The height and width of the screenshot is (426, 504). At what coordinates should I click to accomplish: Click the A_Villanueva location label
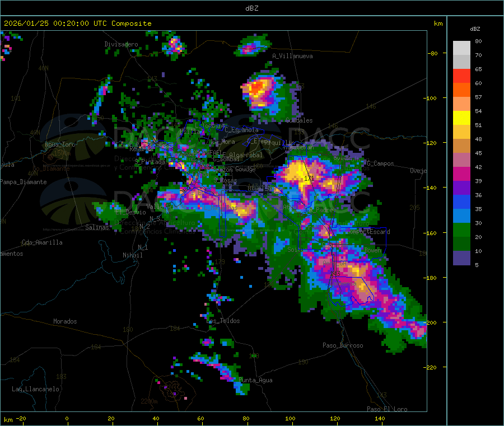(x=292, y=56)
